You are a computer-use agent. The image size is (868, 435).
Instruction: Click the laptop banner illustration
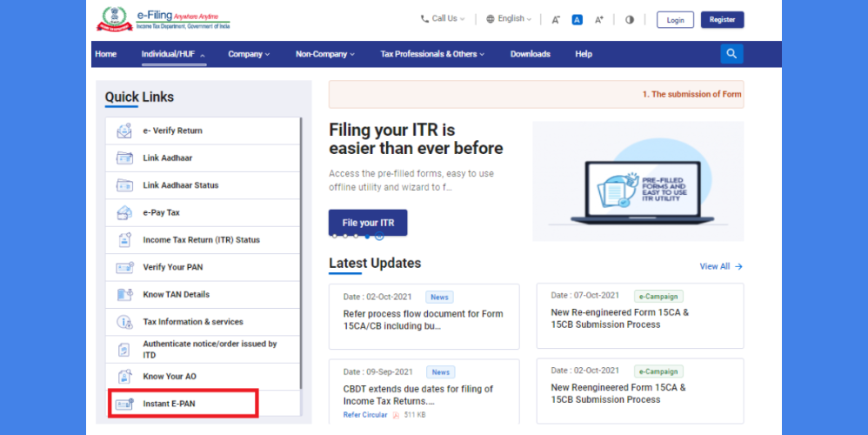pyautogui.click(x=638, y=182)
